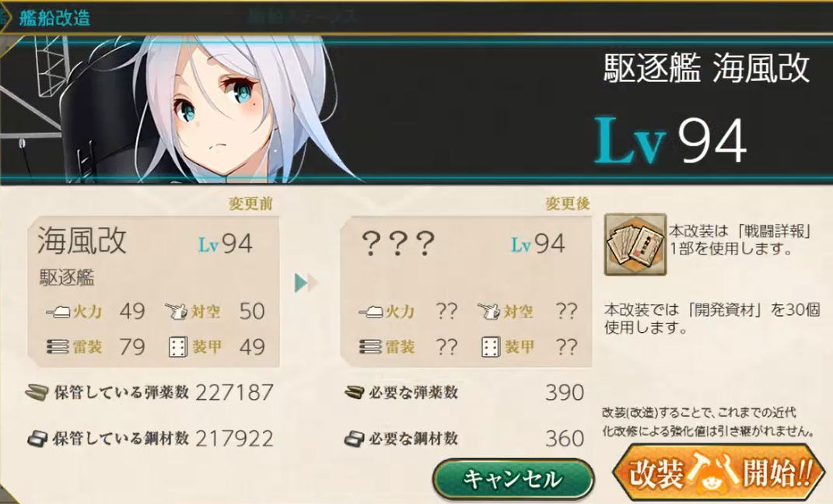Click the 艦船改造 header title tab
Screen dimensions: 833x504
pos(54,18)
